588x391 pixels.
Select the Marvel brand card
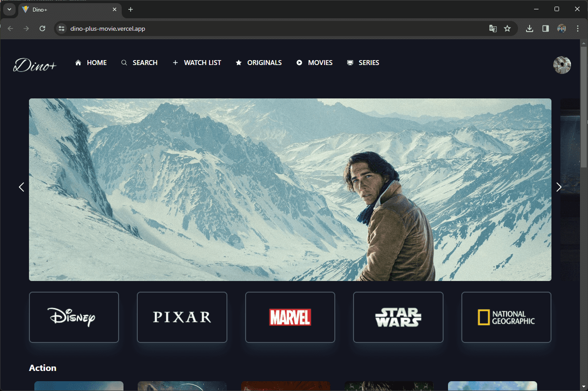coord(290,317)
